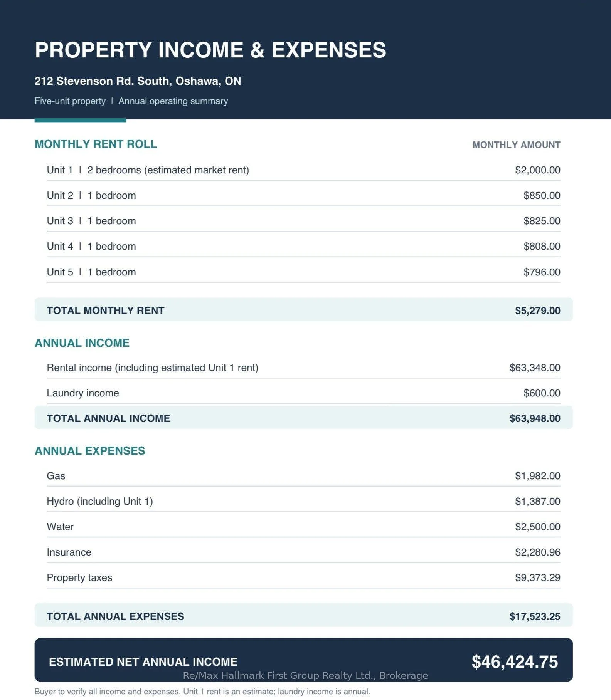Click the Annual Expenses heading

(x=90, y=451)
